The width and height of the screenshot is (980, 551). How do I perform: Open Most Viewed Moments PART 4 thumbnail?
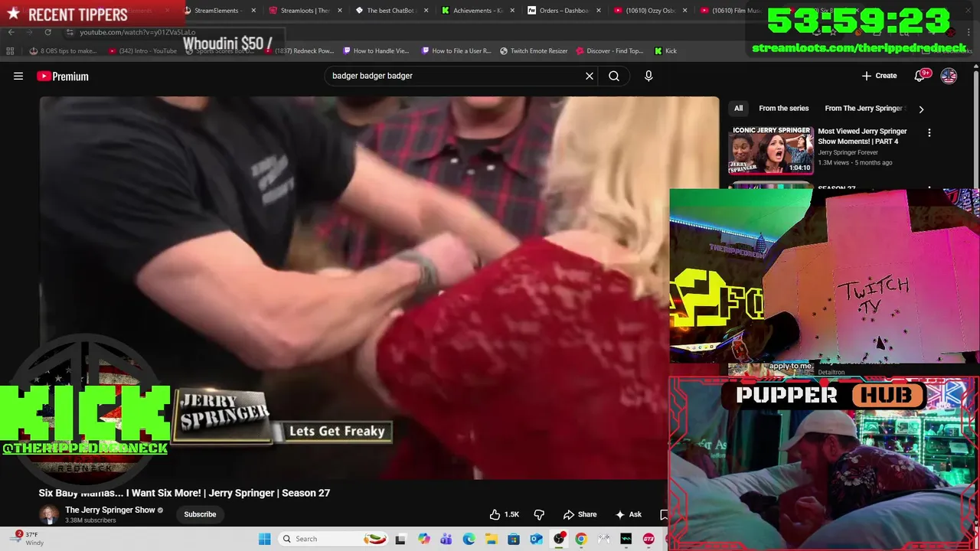coord(771,151)
